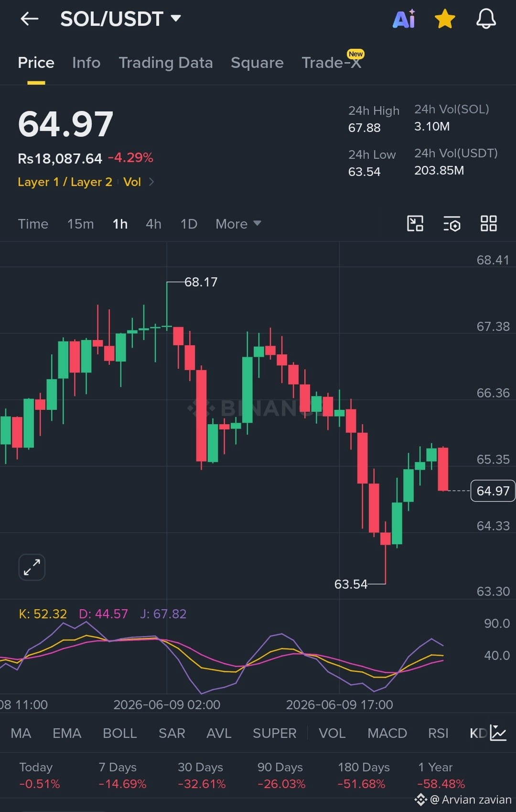Expand Layer 1 / Layer 2 category chevron
The width and height of the screenshot is (516, 812).
[151, 182]
